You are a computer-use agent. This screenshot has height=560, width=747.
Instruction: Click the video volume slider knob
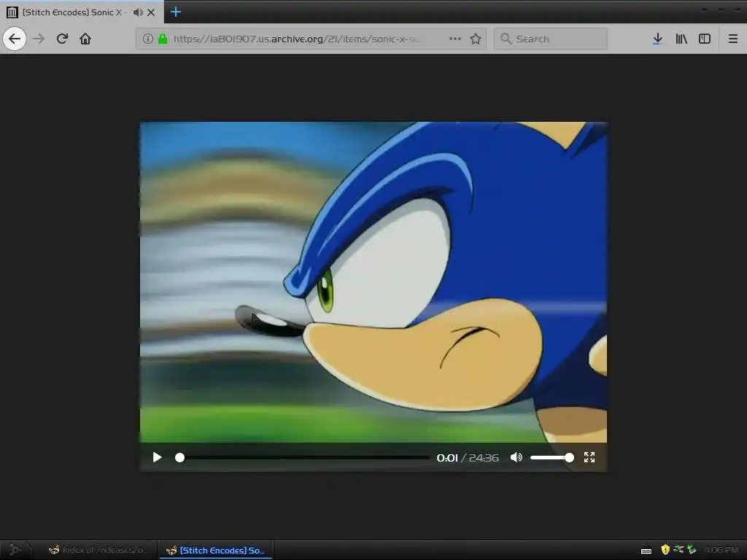[x=569, y=458]
